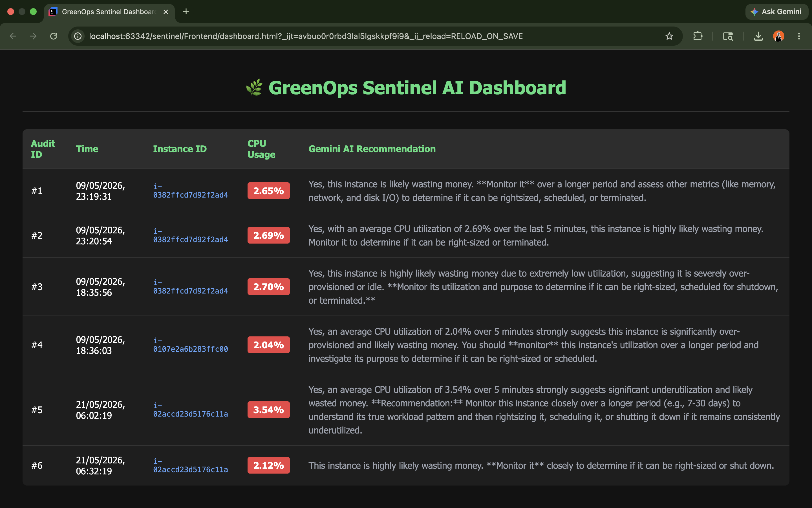Click the timestamp 09/05/2026, 23:19:31
The width and height of the screenshot is (812, 508).
point(100,191)
